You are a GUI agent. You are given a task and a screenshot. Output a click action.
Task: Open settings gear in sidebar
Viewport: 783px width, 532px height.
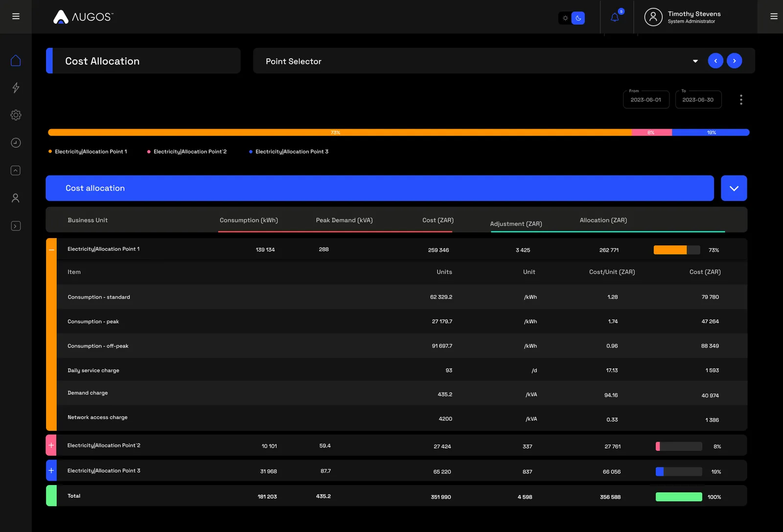[16, 115]
